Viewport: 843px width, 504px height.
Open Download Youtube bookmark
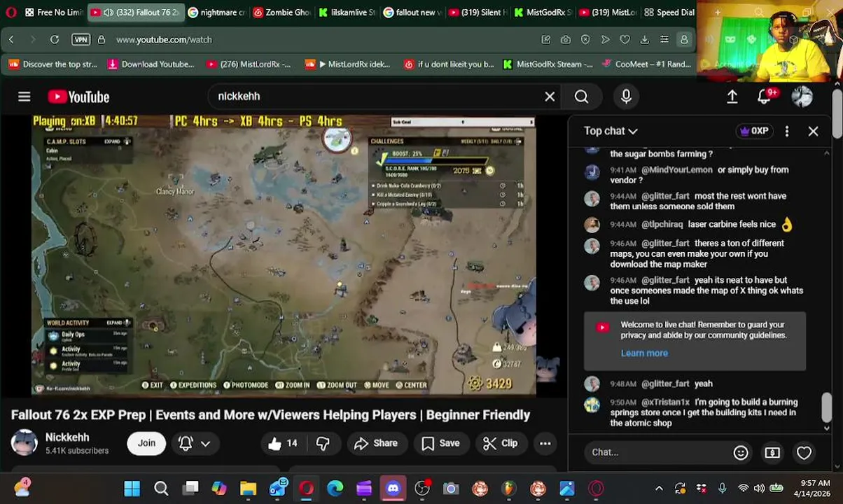[151, 64]
